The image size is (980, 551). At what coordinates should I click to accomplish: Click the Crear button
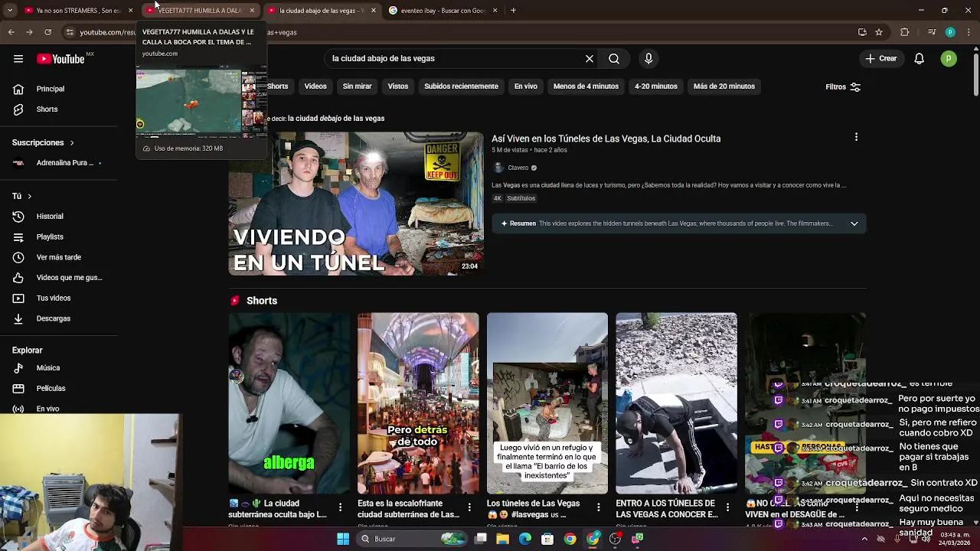(881, 58)
